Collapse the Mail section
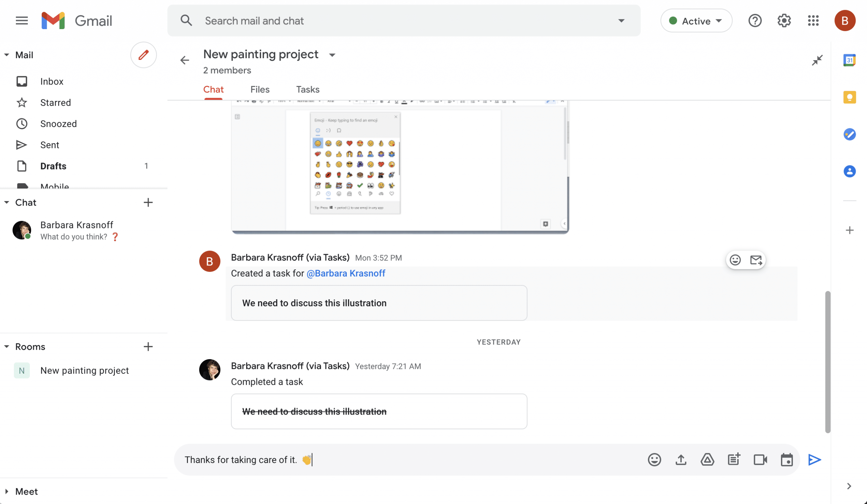Image resolution: width=867 pixels, height=504 pixels. 6,55
